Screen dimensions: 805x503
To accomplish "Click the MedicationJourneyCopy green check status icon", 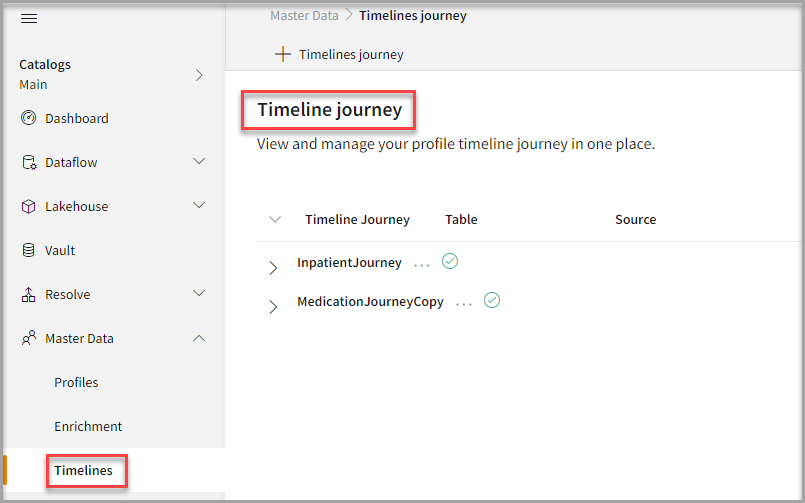I will pyautogui.click(x=491, y=300).
